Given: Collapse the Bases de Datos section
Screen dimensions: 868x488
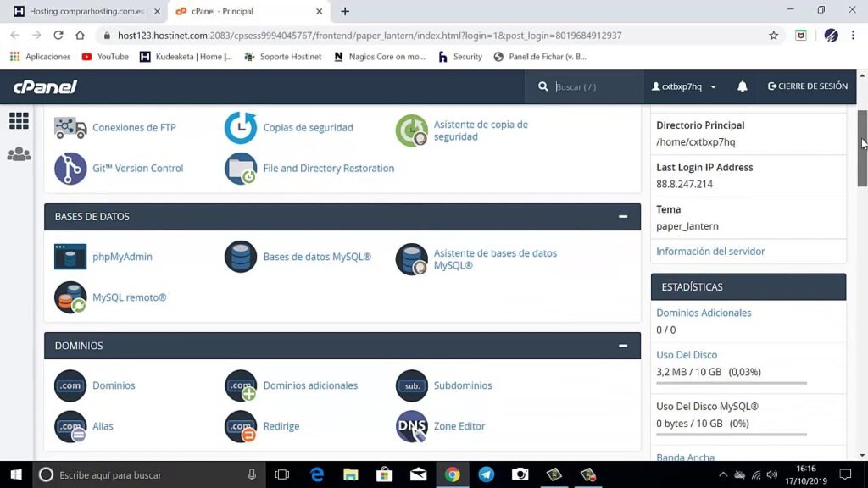Looking at the screenshot, I should coord(623,217).
